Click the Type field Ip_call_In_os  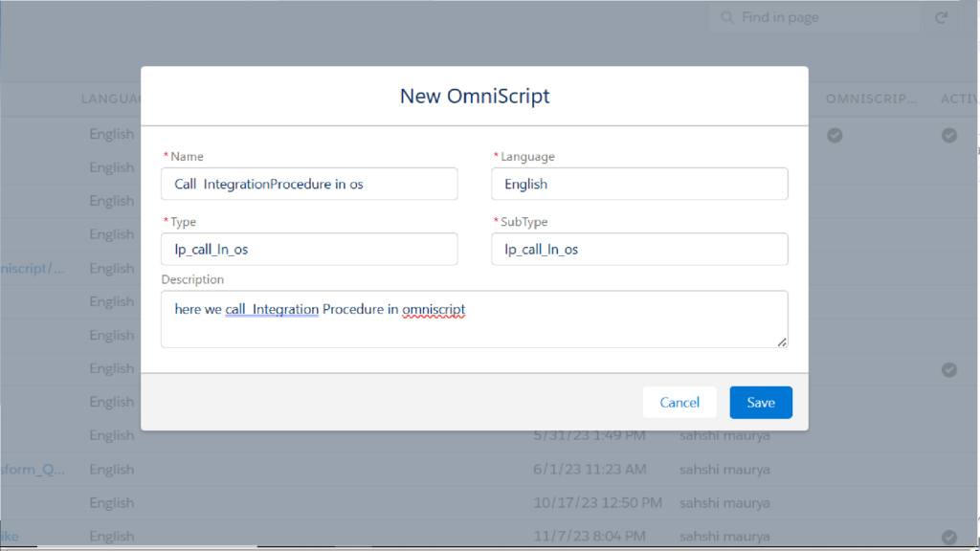coord(309,250)
